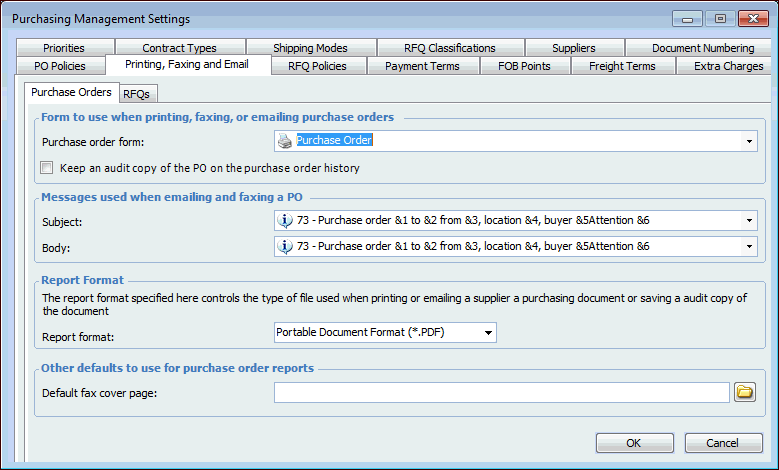Switch to the RFQs sub-tab

pos(136,94)
